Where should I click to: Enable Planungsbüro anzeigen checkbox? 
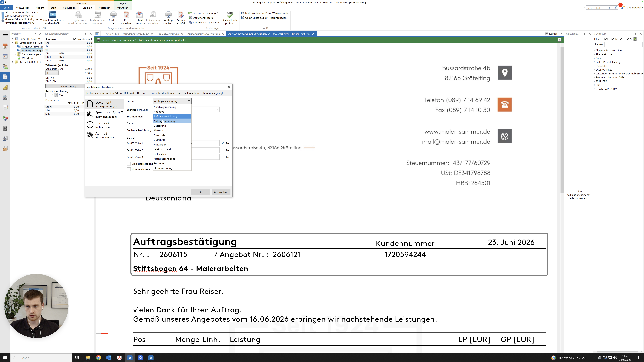[129, 169]
